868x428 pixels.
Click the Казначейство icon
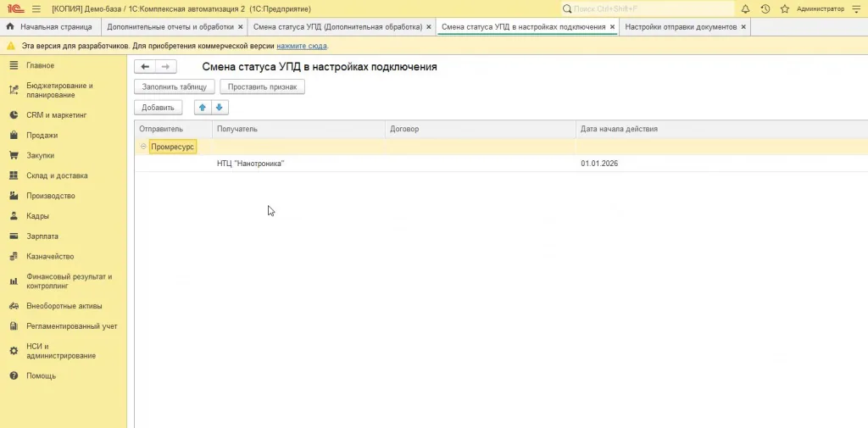(14, 256)
